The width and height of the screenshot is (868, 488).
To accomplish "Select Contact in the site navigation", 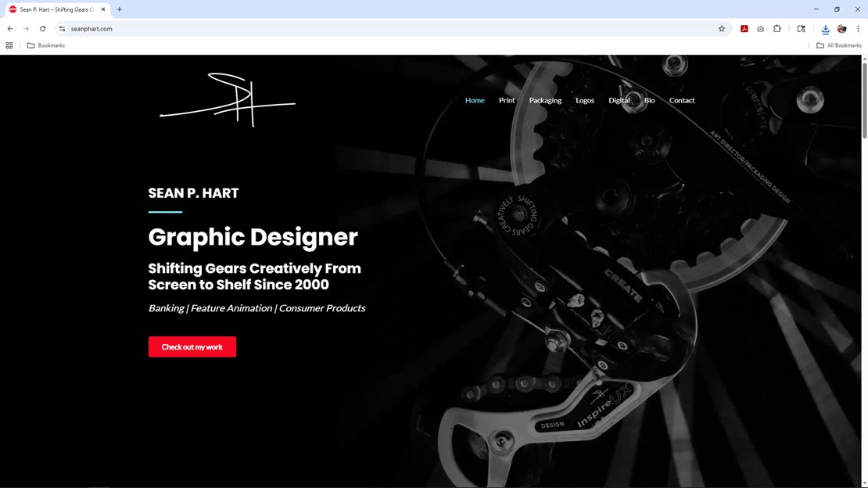I will (x=681, y=100).
